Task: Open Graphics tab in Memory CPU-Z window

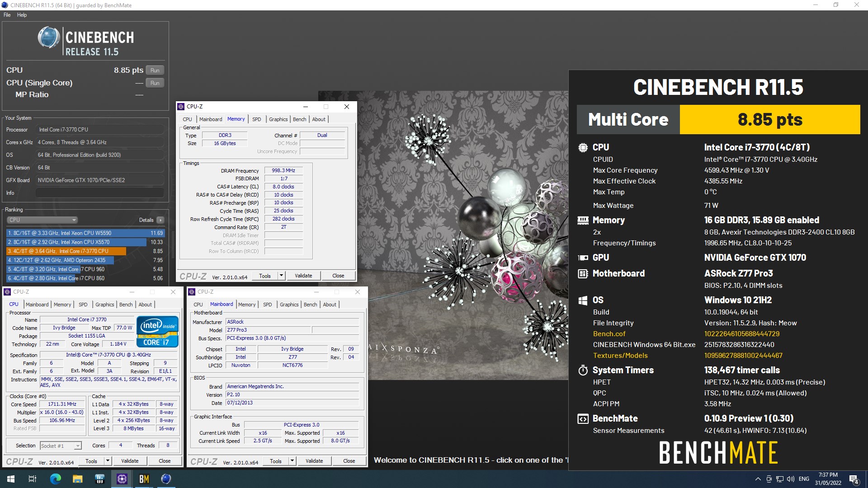Action: point(278,119)
